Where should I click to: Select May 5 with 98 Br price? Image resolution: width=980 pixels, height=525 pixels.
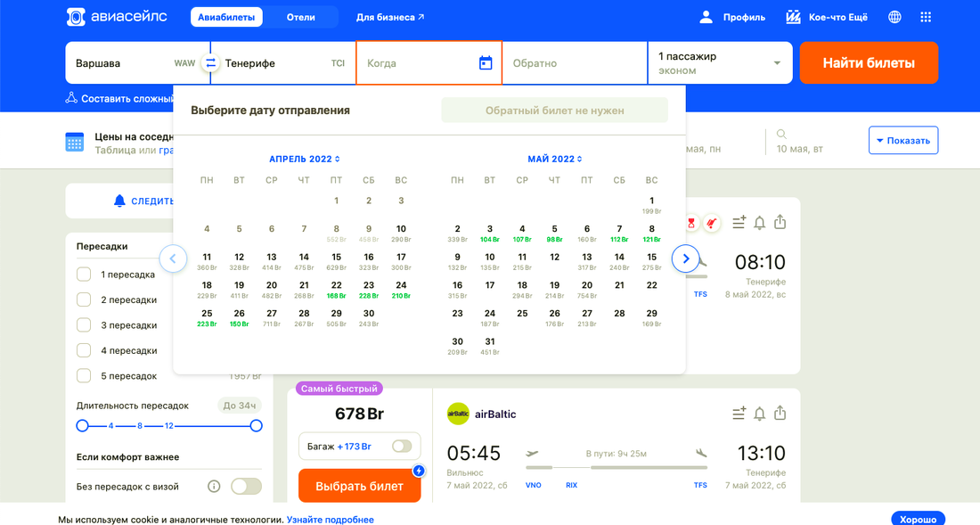point(554,234)
